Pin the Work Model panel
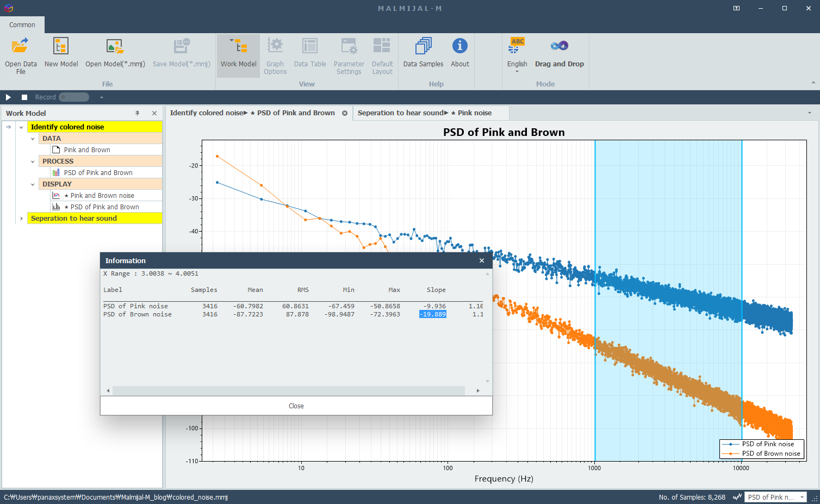 click(x=137, y=113)
